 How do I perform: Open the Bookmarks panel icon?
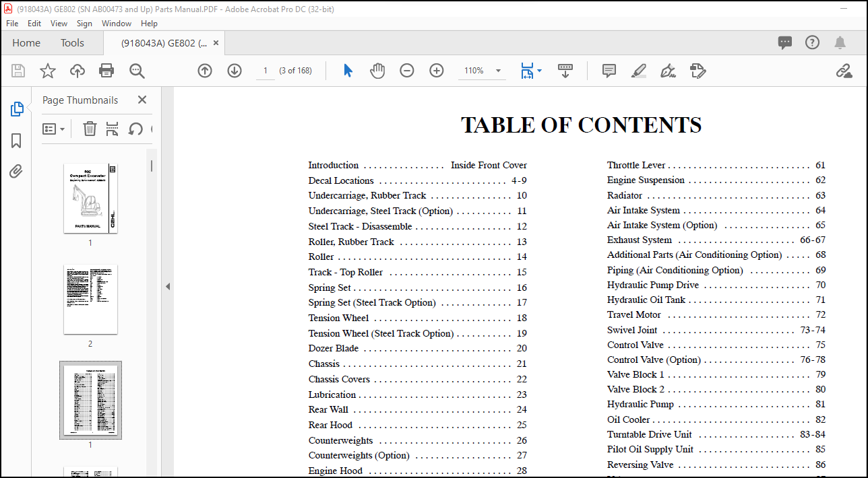pos(16,141)
